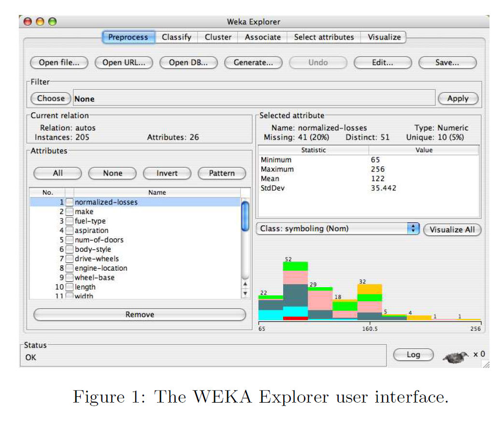Tick the wheel-base checkbox

[70, 277]
